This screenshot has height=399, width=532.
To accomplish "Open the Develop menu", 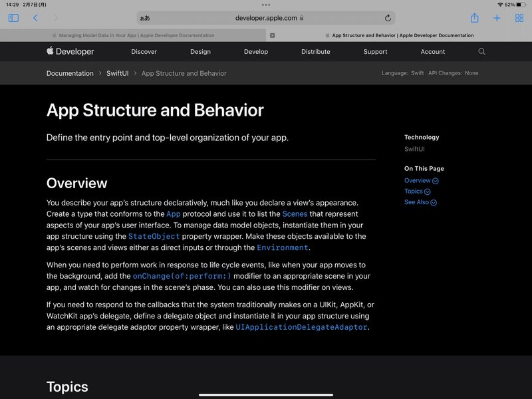I will pos(256,52).
